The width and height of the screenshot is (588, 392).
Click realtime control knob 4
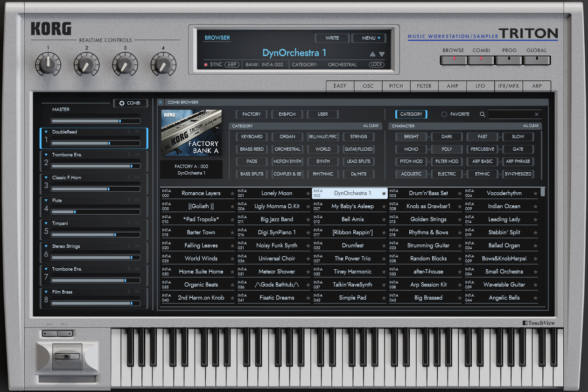(163, 65)
